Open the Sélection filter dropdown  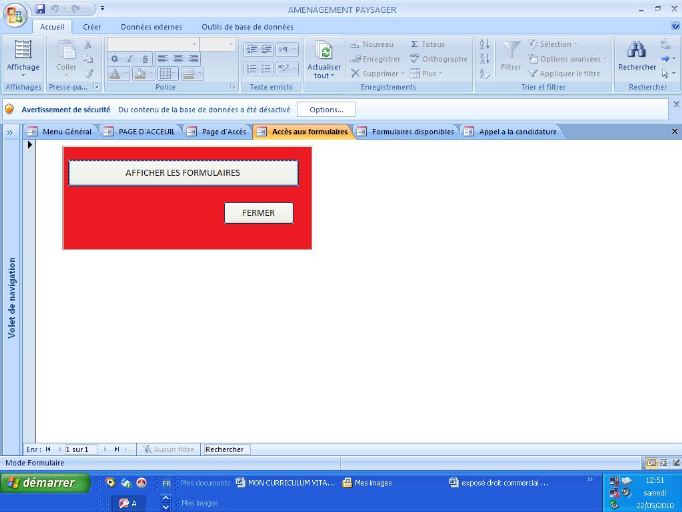pyautogui.click(x=553, y=44)
